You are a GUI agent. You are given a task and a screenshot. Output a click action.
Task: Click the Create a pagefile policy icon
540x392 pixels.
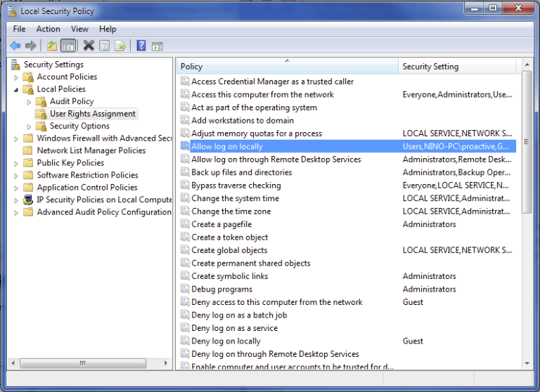(x=185, y=224)
